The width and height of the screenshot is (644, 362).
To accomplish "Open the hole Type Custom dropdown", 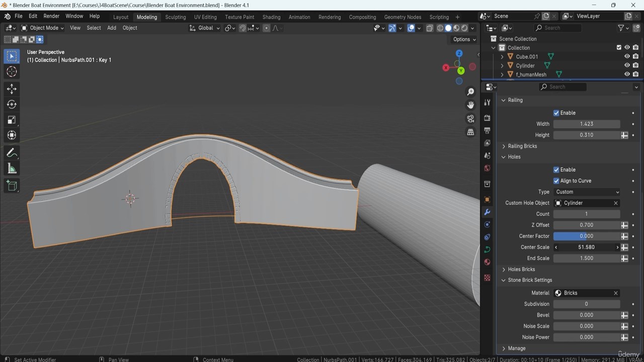I will pyautogui.click(x=587, y=192).
